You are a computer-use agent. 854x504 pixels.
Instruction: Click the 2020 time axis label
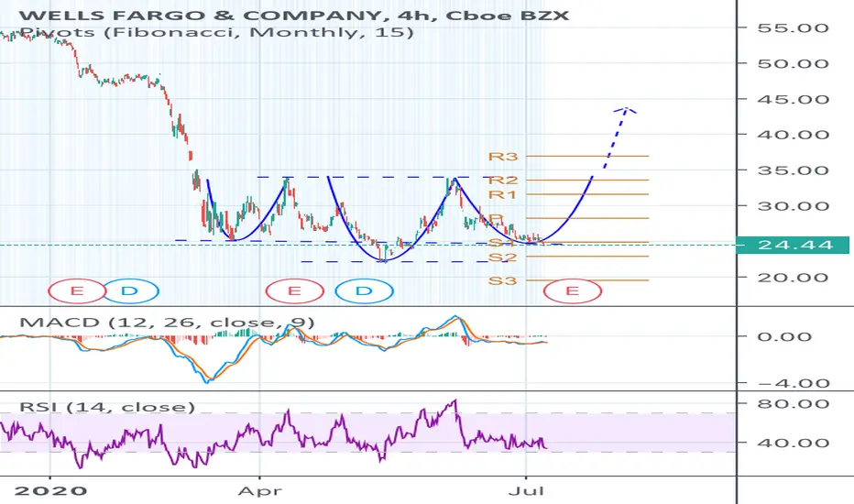click(50, 491)
